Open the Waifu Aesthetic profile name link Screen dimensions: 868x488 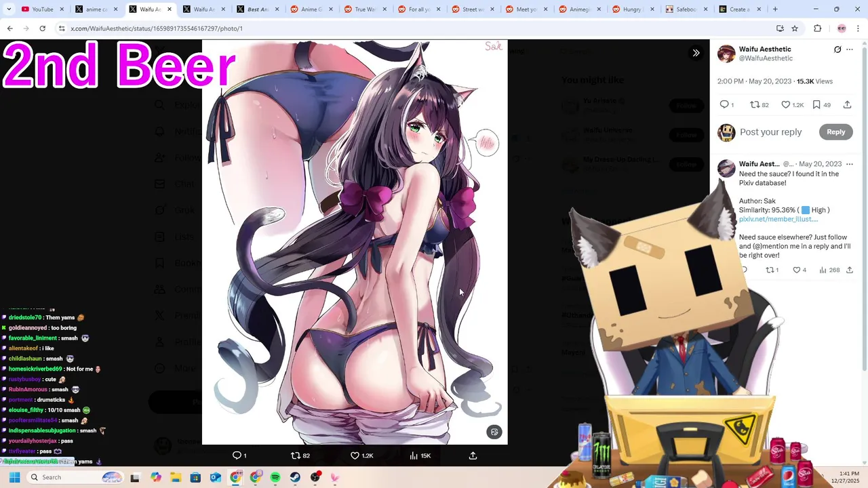(x=765, y=49)
